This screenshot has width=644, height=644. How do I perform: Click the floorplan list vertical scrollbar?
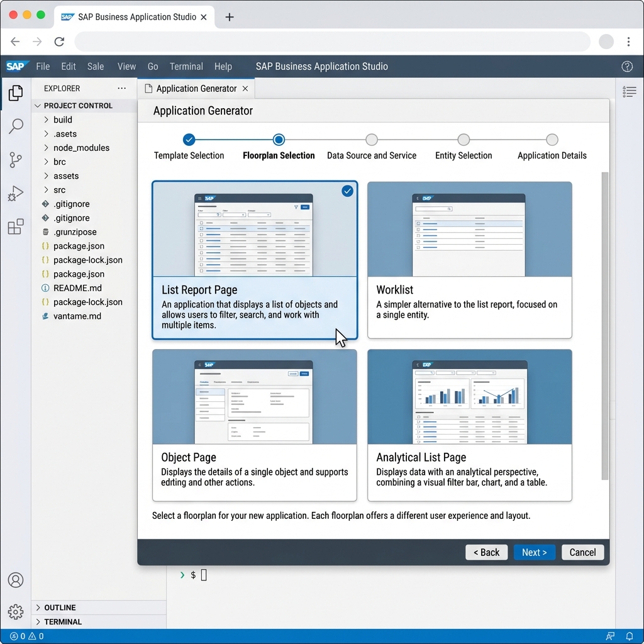[604, 326]
